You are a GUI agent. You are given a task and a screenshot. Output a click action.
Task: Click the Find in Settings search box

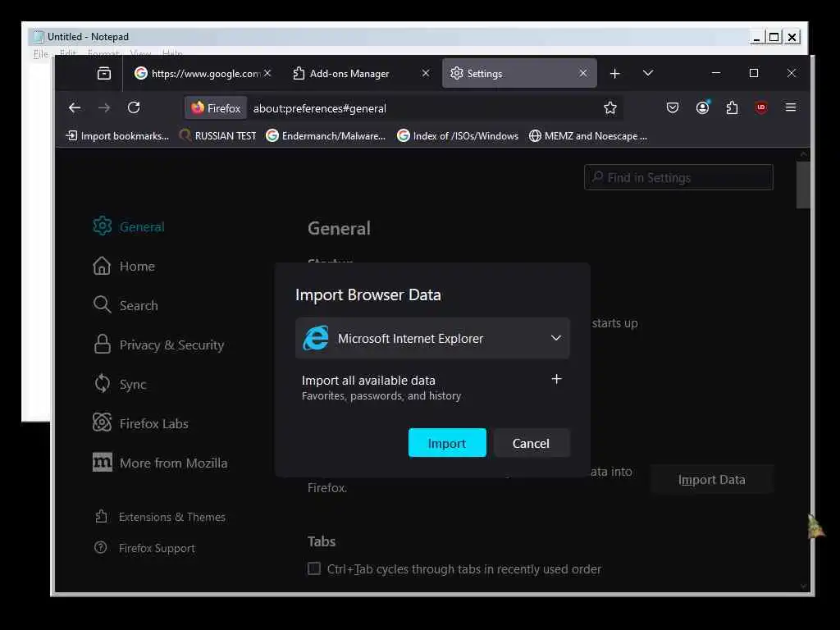coord(678,177)
